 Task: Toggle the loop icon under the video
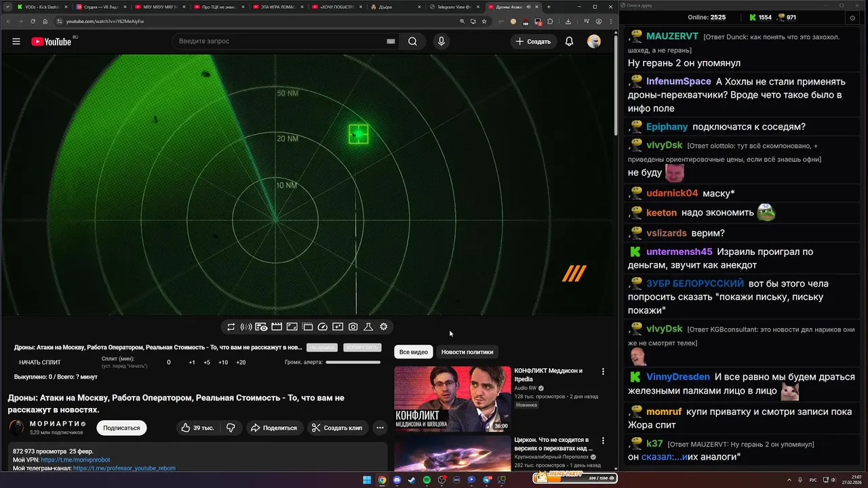coord(231,327)
